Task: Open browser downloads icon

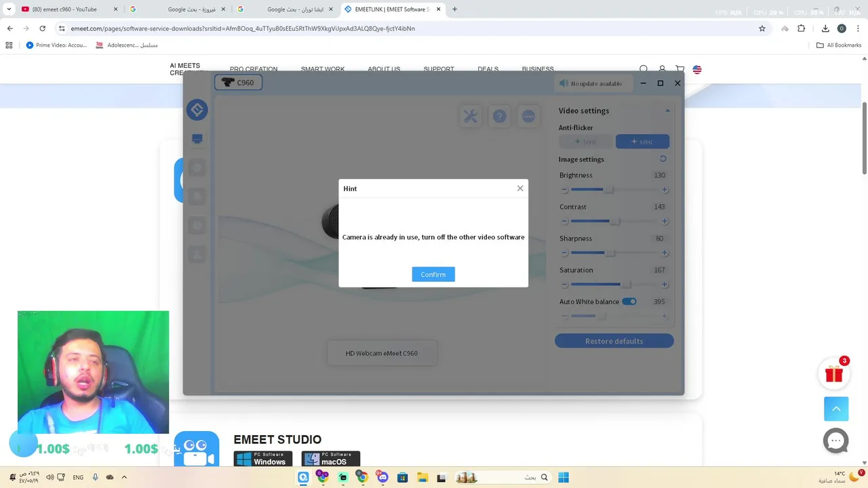Action: (x=825, y=28)
